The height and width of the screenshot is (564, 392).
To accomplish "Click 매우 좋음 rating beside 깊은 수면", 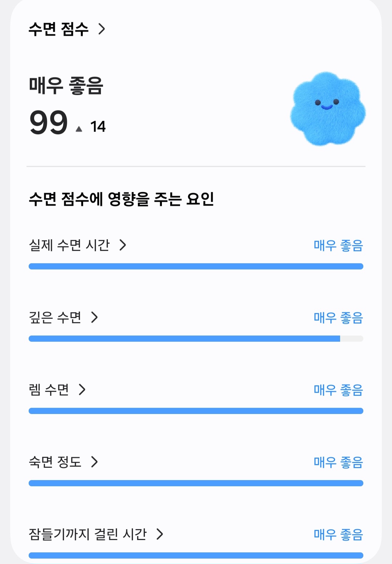I will pyautogui.click(x=338, y=318).
